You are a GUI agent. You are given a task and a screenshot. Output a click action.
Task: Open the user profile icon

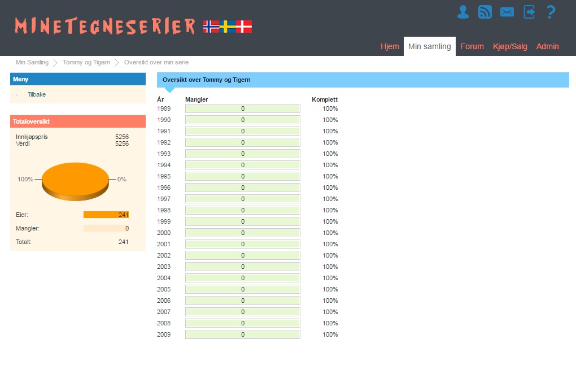[463, 12]
